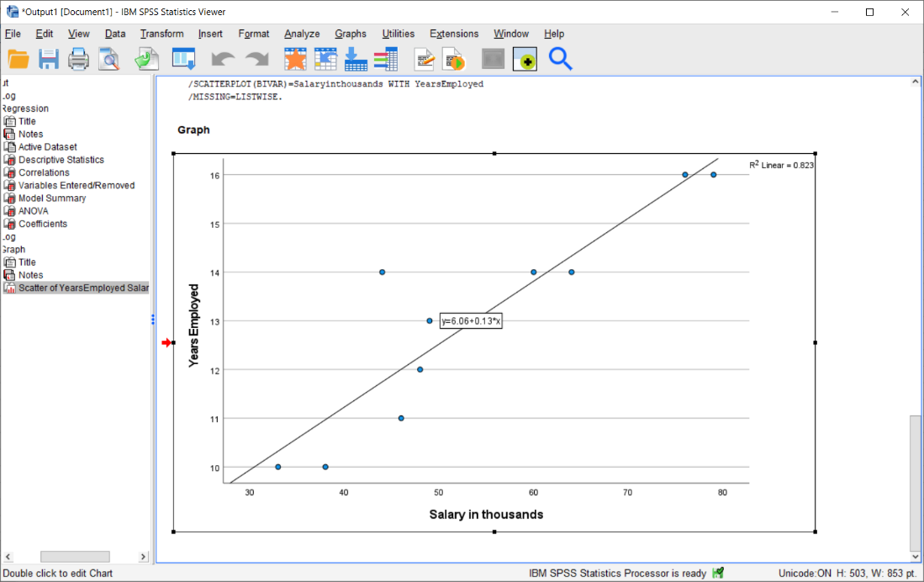Image resolution: width=924 pixels, height=582 pixels.
Task: Select Coefficients outline item
Action: [42, 224]
